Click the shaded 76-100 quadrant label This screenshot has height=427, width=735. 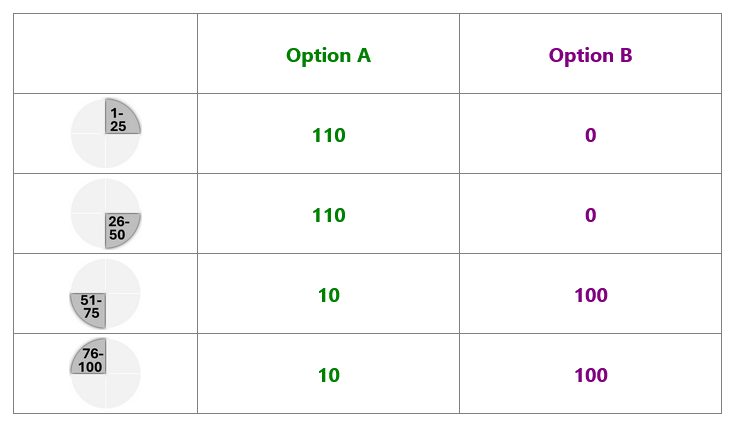(x=90, y=360)
